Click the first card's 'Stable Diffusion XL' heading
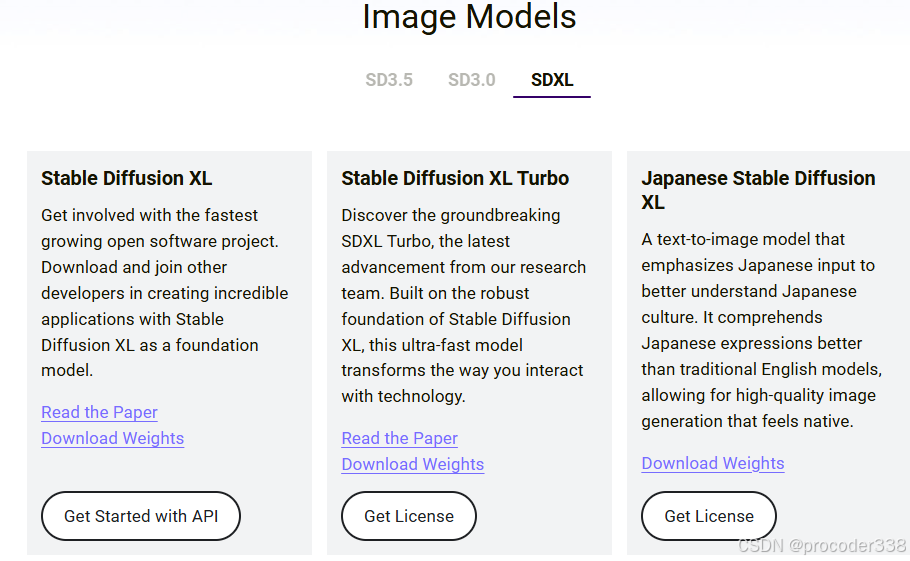Image resolution: width=910 pixels, height=561 pixels. [127, 178]
